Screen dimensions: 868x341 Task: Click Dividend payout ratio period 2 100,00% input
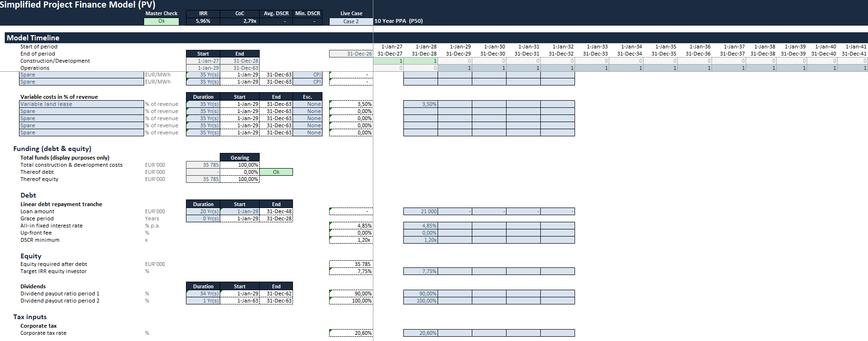420,301
